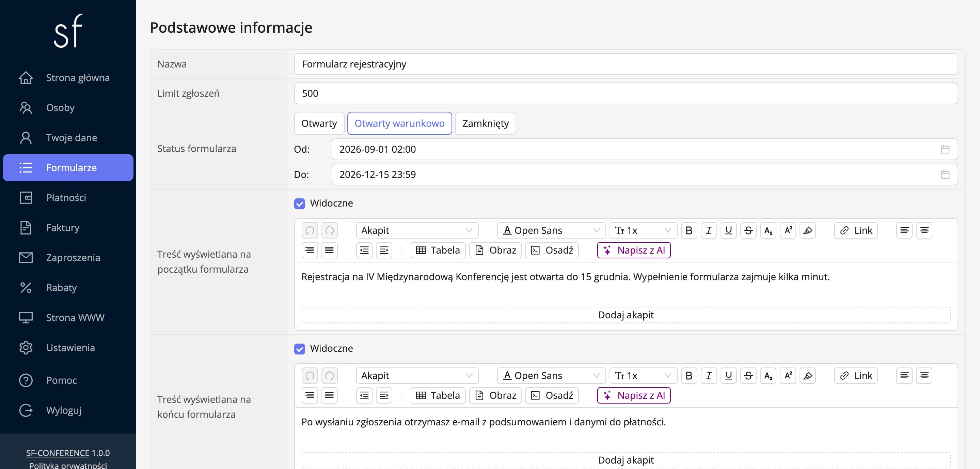
Task: Center text in start-of-form editor
Action: 924,230
